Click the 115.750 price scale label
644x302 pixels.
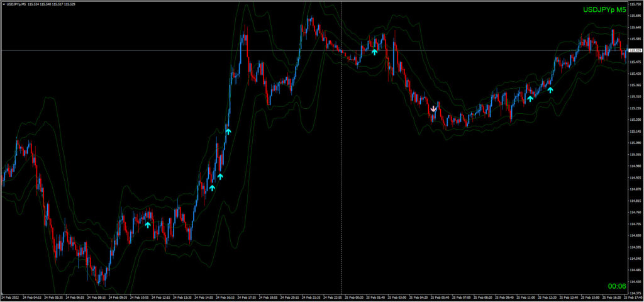point(635,4)
